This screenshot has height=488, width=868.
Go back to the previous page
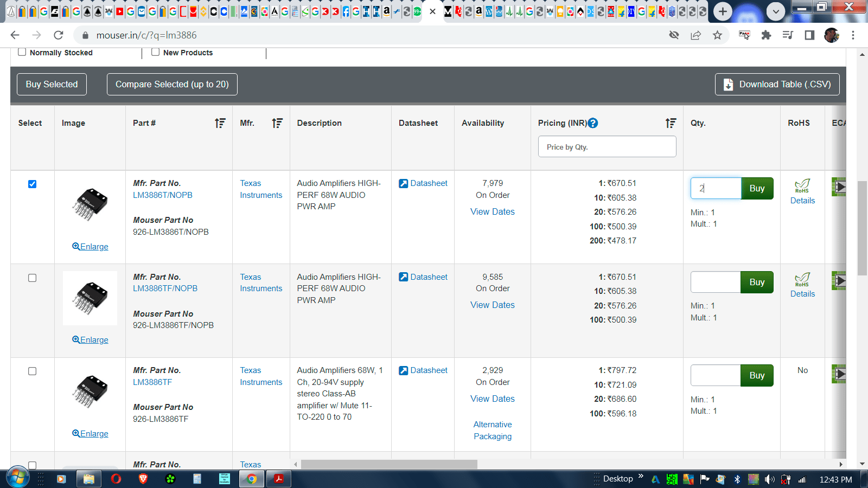coord(15,35)
